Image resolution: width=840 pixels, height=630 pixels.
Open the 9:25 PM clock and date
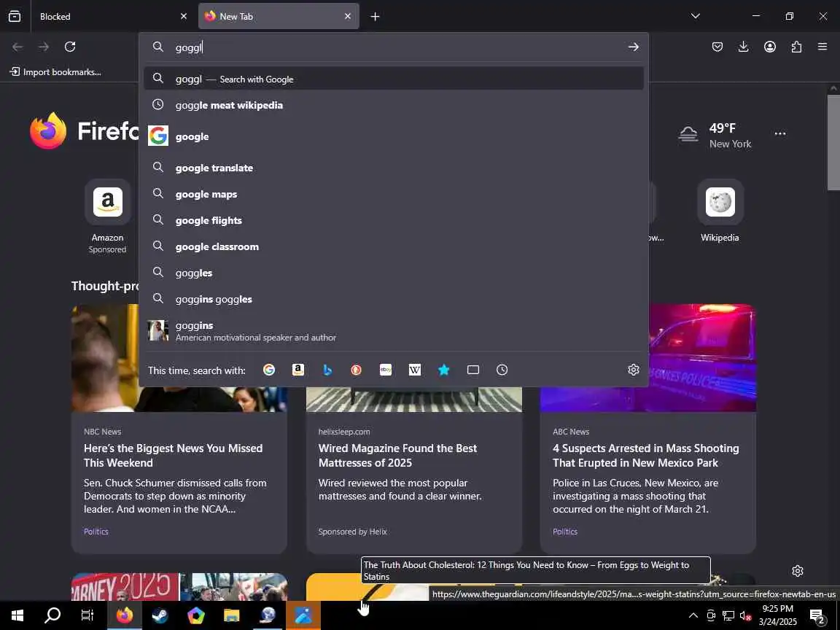(x=777, y=615)
